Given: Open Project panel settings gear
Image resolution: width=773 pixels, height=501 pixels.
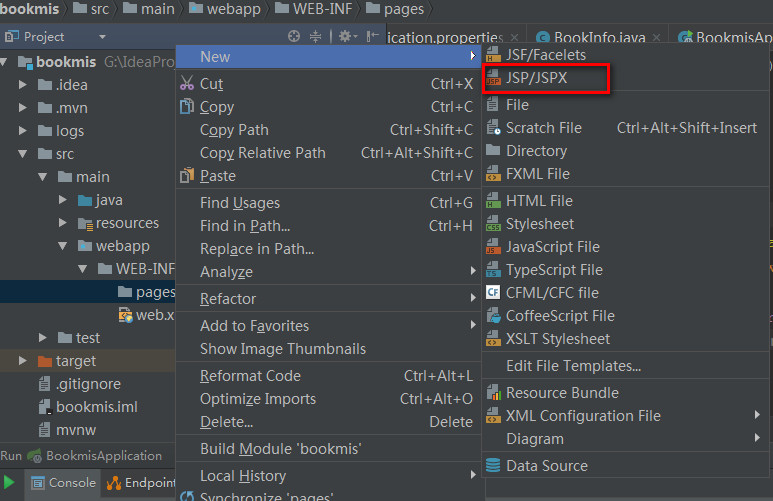Looking at the screenshot, I should (348, 36).
